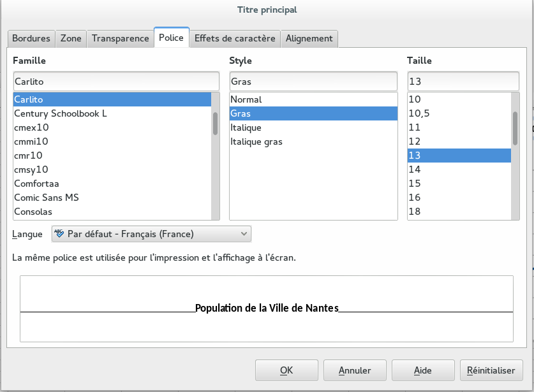Click the Famille list scrollbar
534x392 pixels.
point(216,123)
